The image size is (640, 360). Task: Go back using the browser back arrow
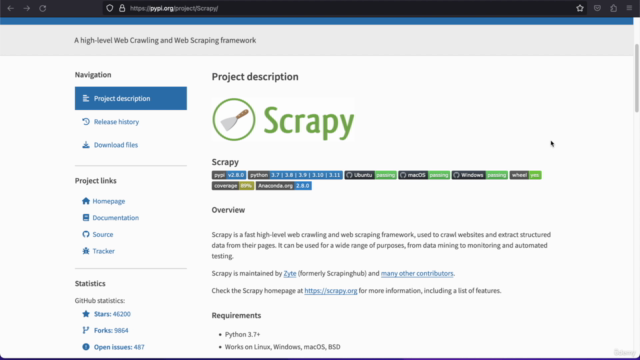[11, 8]
